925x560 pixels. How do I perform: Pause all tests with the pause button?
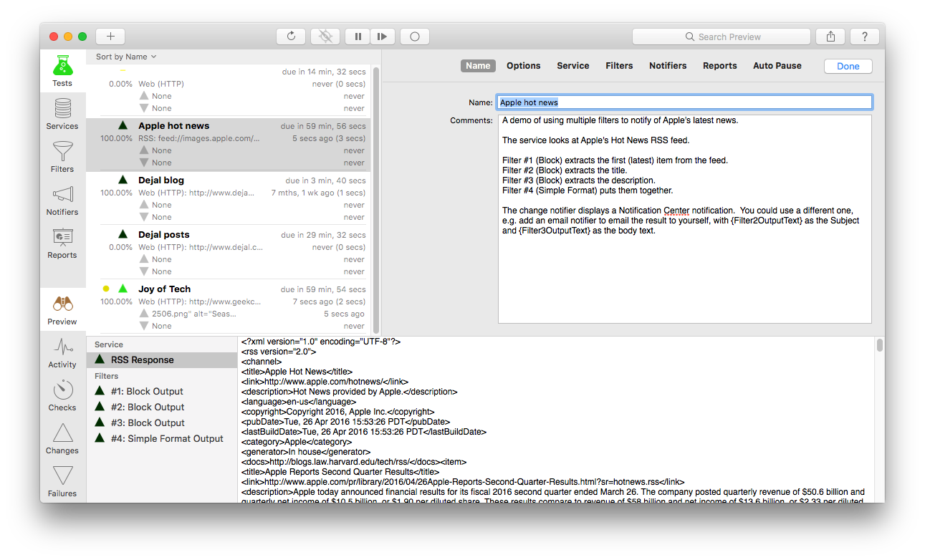pos(358,37)
